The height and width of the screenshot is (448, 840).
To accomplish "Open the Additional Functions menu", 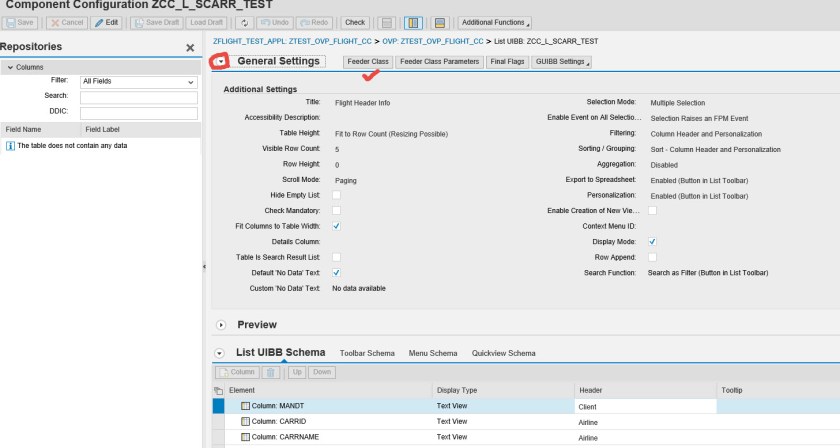I will 495,23.
